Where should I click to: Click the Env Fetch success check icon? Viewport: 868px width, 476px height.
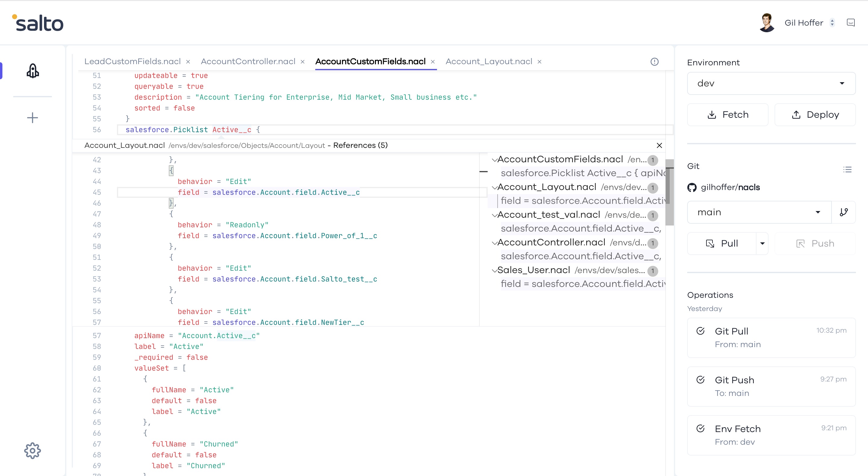click(x=700, y=428)
